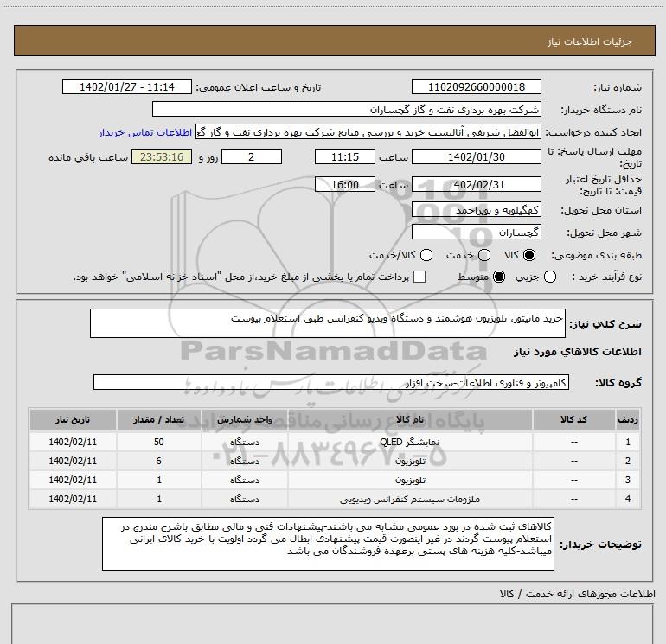
Task: Click the need date in row 1
Action: (x=73, y=442)
